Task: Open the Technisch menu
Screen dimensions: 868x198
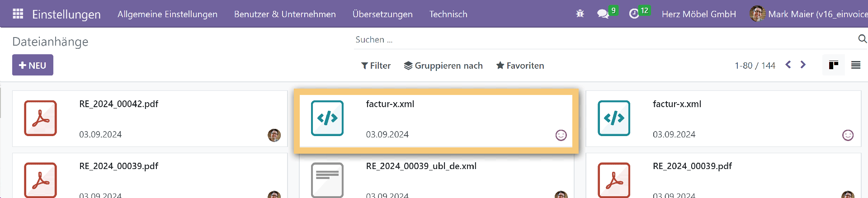Action: tap(448, 14)
